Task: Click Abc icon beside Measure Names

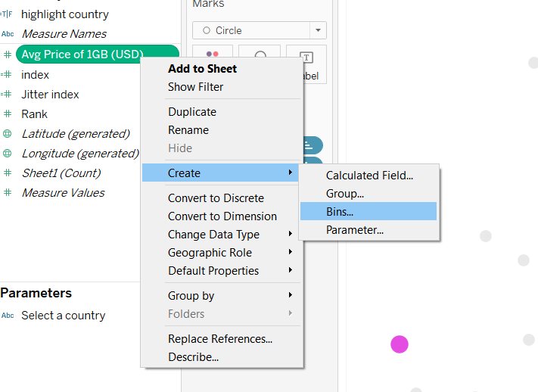Action: point(8,34)
